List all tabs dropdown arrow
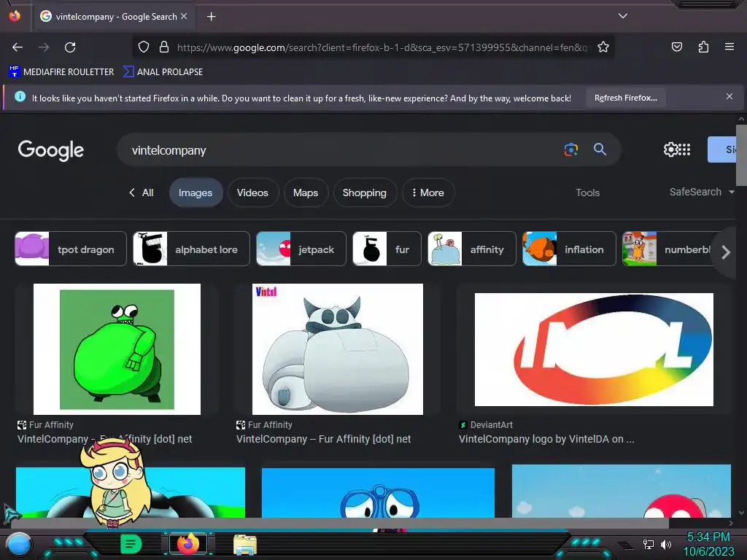Image resolution: width=747 pixels, height=560 pixels. tap(623, 16)
